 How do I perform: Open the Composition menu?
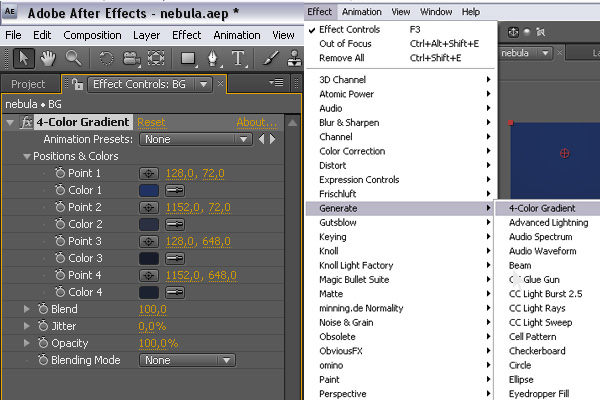[x=92, y=35]
